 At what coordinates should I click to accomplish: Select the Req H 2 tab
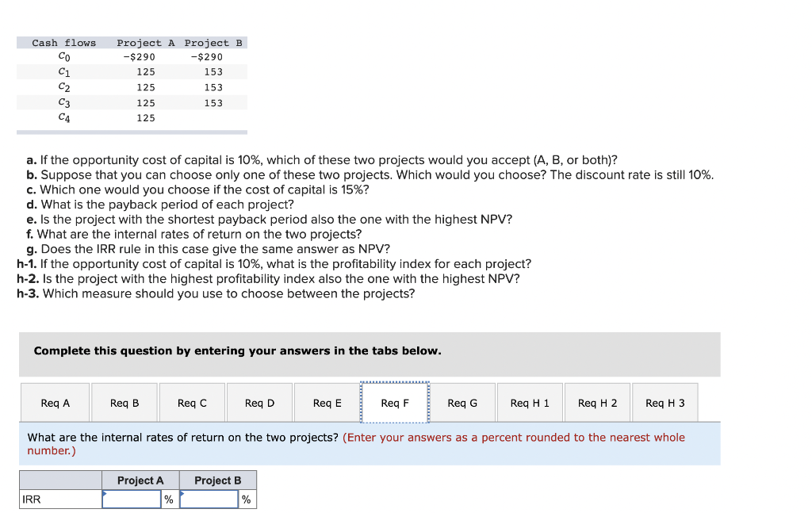597,402
